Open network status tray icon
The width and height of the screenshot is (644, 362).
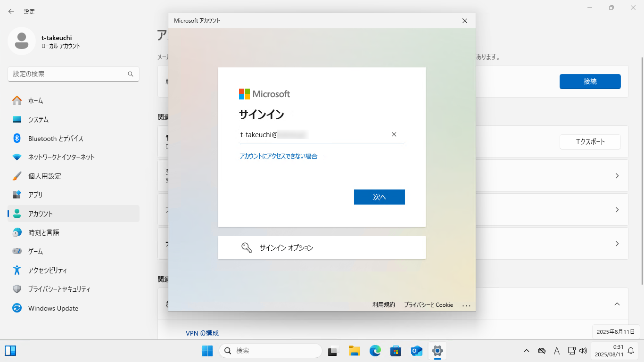tap(571, 351)
